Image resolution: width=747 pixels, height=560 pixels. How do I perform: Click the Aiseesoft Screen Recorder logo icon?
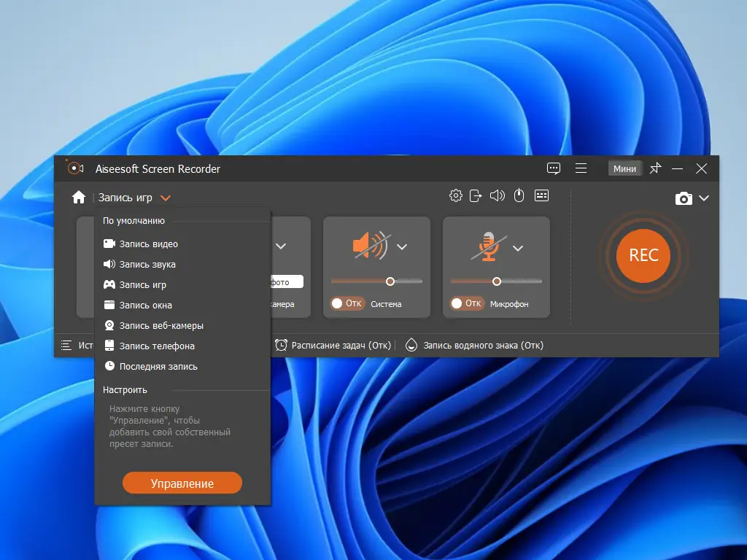75,168
